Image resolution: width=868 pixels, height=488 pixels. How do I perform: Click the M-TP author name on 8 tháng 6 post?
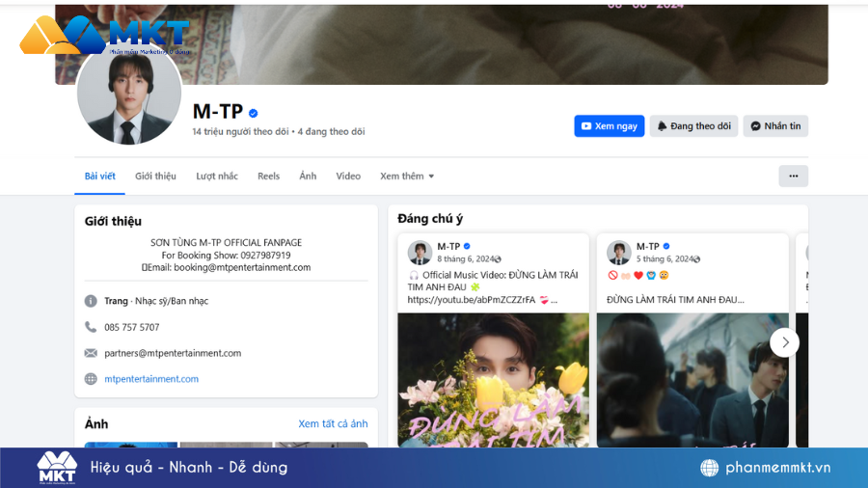pos(448,246)
